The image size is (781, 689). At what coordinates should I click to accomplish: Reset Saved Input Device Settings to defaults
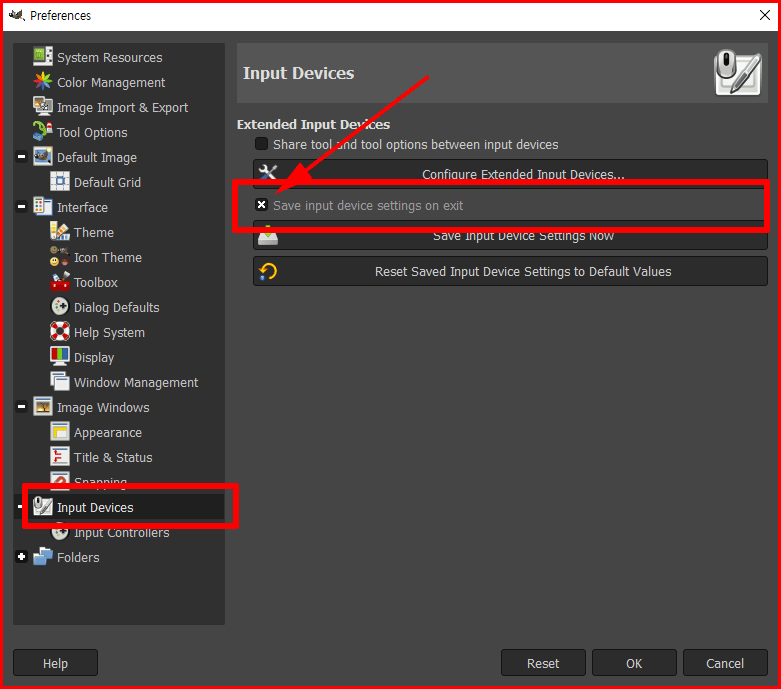tap(510, 271)
